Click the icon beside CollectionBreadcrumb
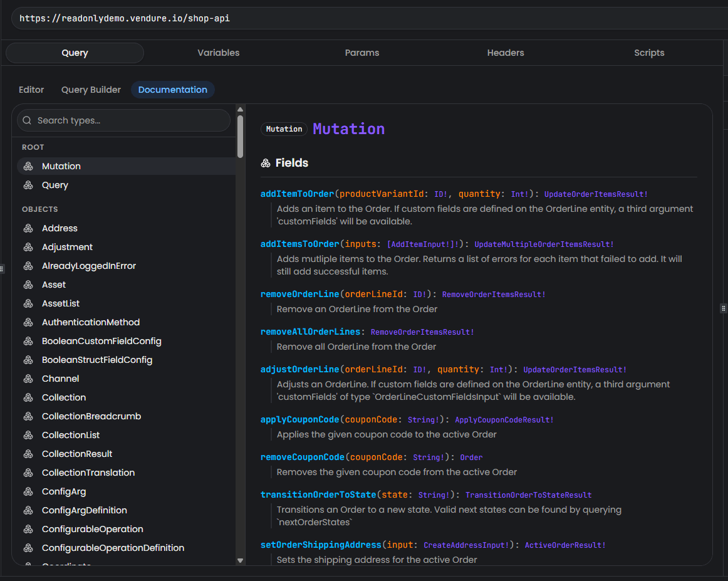This screenshot has width=728, height=581. coord(28,417)
